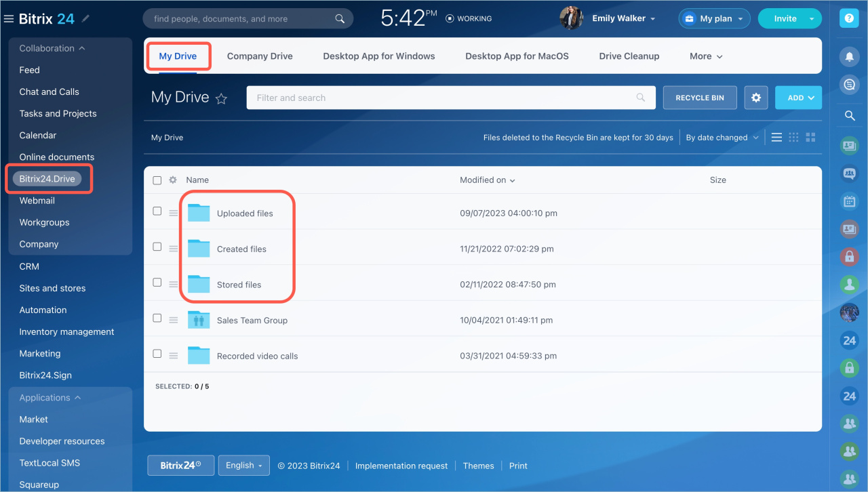Collapse the Collaboration section
This screenshot has width=868, height=492.
click(52, 48)
